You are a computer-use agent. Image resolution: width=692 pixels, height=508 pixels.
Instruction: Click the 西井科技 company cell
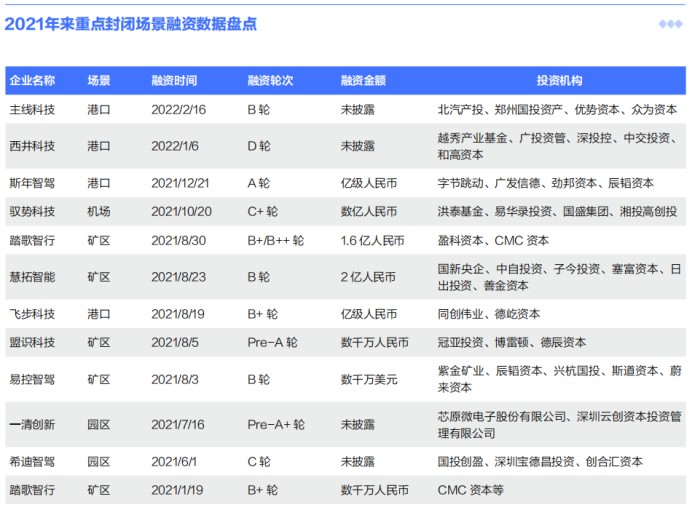(32, 146)
